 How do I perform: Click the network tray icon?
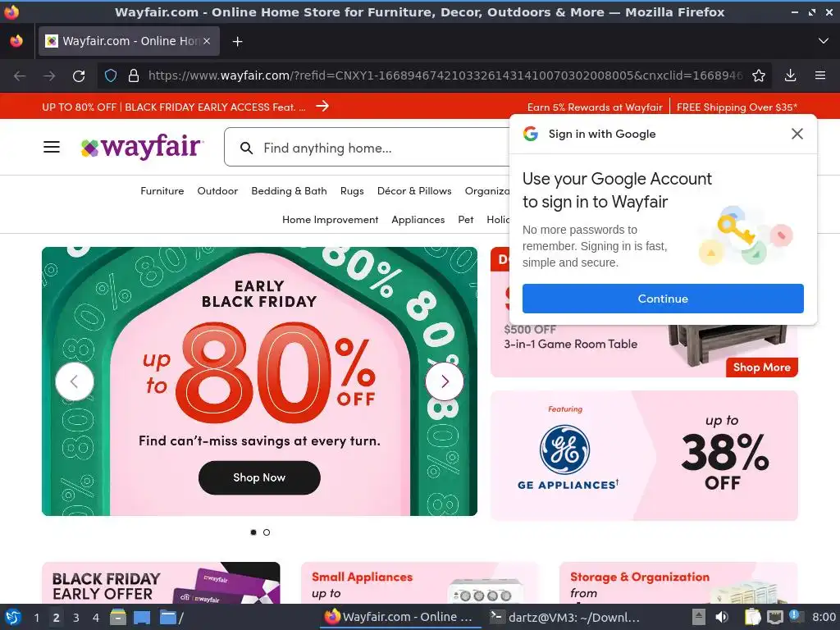click(x=774, y=617)
